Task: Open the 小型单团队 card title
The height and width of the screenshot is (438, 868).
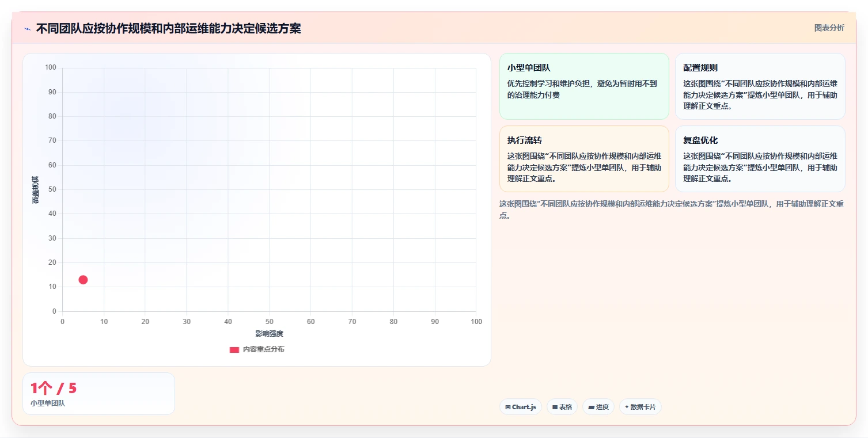Action: pos(529,68)
